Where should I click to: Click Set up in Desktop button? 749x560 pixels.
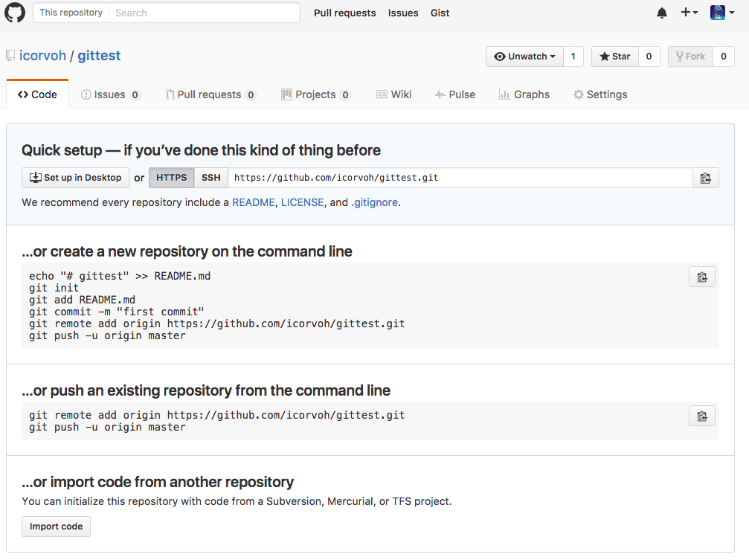75,178
